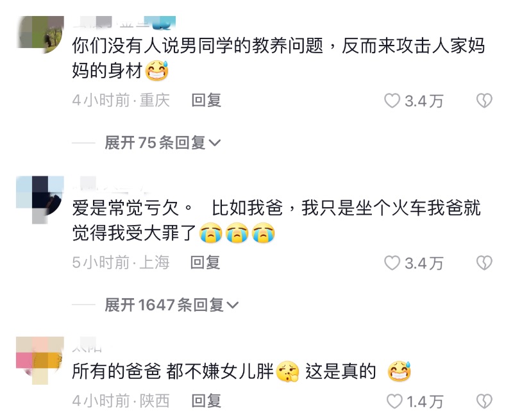
Task: Like the Shaanxi comment with heart icon
Action: [394, 401]
